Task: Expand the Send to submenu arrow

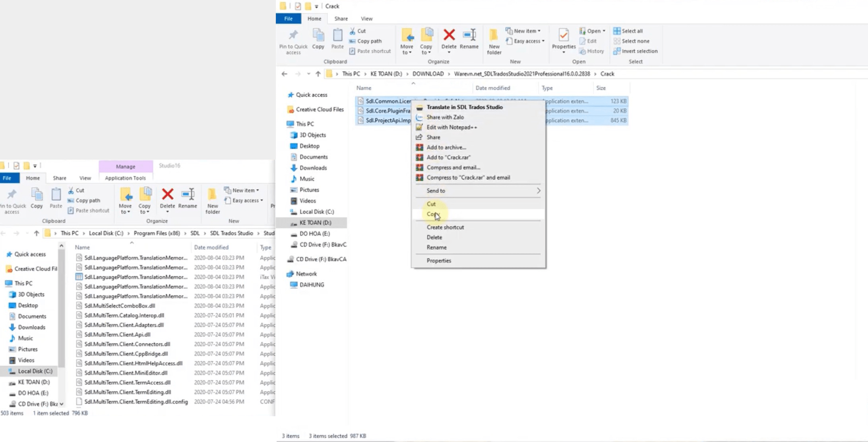Action: (x=538, y=191)
